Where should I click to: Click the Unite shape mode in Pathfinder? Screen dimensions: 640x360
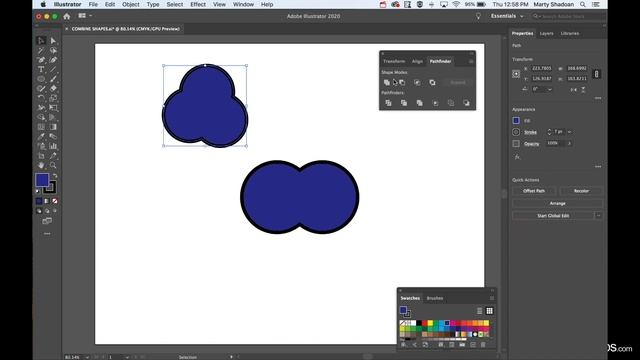(387, 82)
